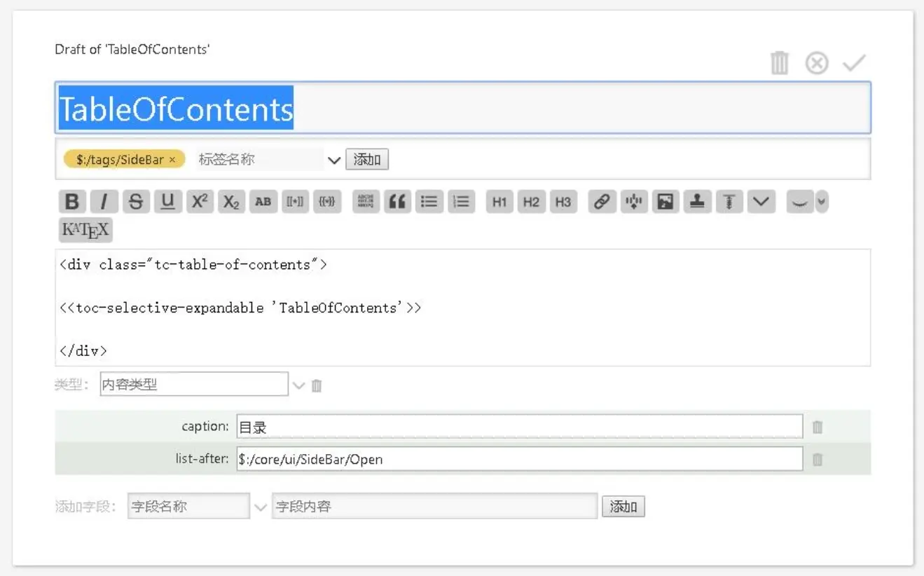Toggle bold formatting in the editor toolbar

(x=72, y=202)
